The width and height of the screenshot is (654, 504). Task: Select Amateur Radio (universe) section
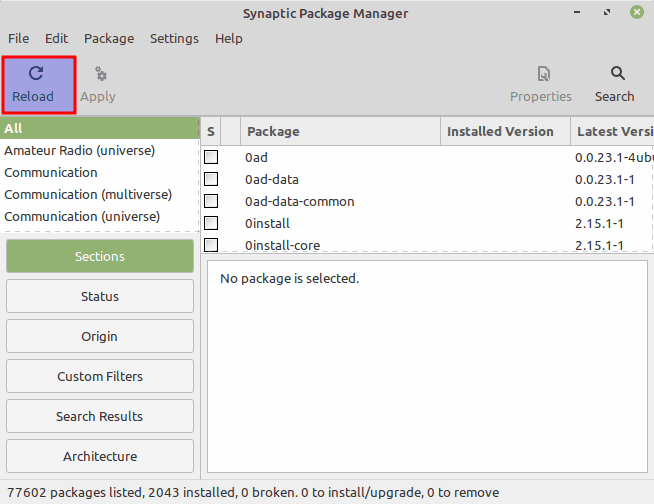(x=100, y=150)
